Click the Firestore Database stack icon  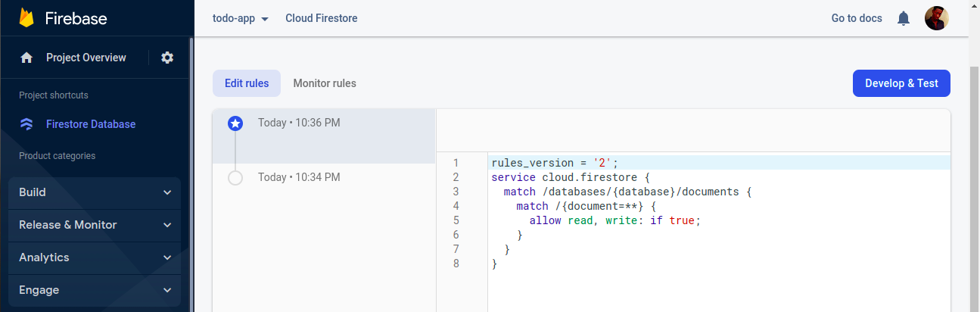(26, 124)
